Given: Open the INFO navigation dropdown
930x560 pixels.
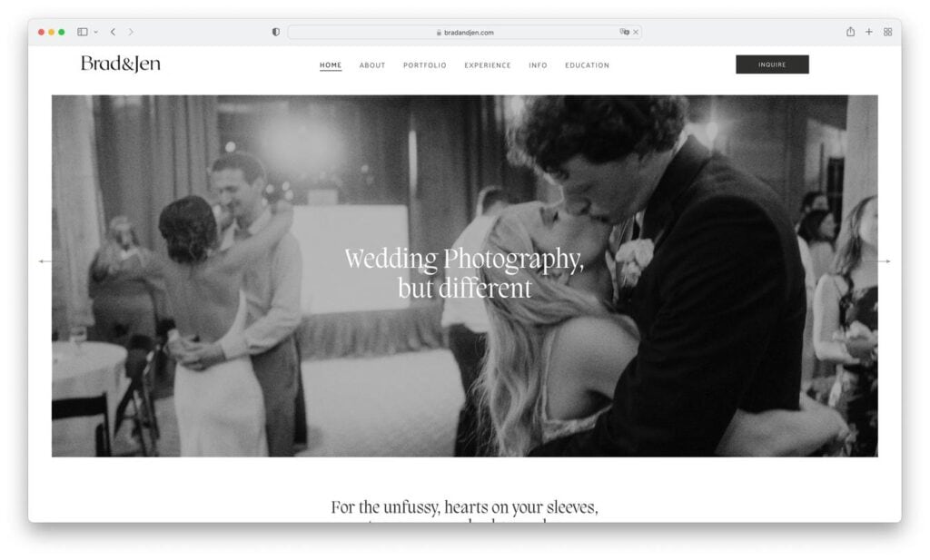Looking at the screenshot, I should click(538, 64).
